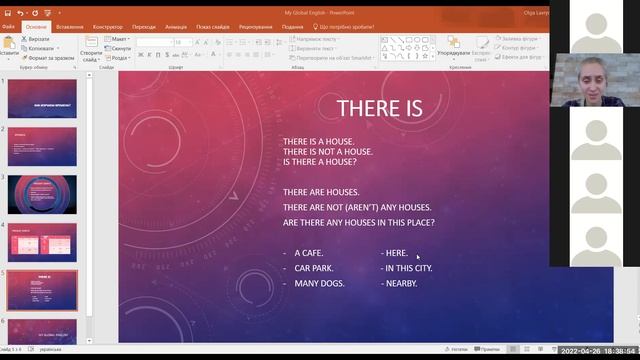Click the slide panel scrollbar down arrow
640x360 pixels.
(89, 341)
